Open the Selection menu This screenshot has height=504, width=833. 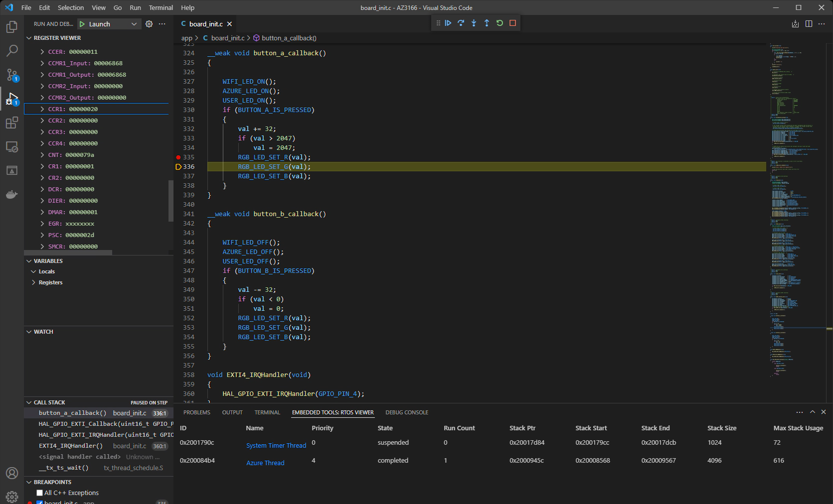pos(71,7)
